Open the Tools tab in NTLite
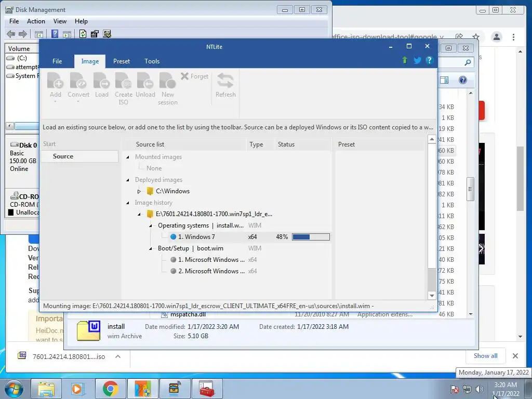Image resolution: width=532 pixels, height=399 pixels. (x=152, y=61)
